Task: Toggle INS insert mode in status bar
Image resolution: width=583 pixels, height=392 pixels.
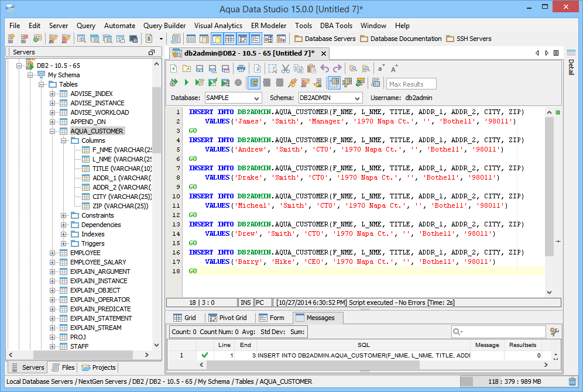Action: [245, 302]
